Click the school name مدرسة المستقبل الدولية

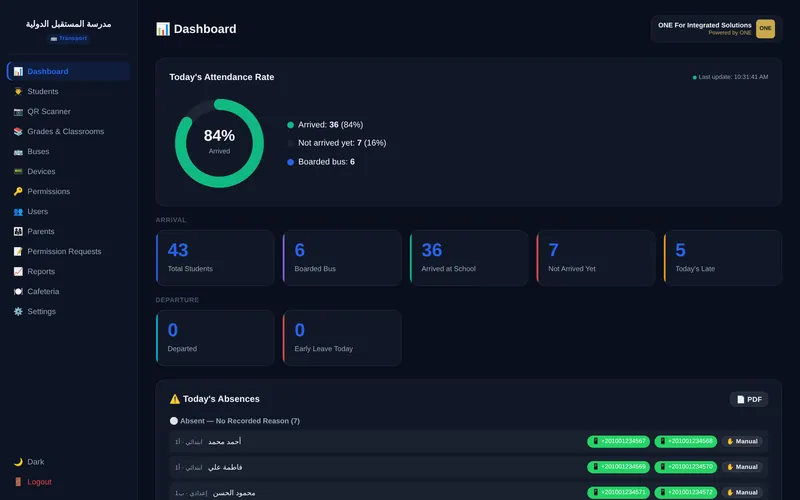pos(68,24)
